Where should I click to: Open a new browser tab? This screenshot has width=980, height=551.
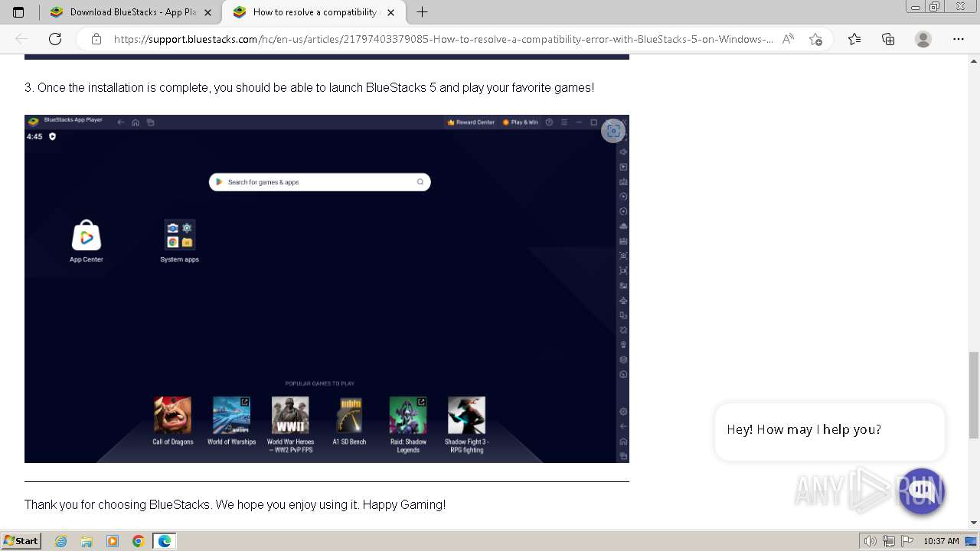pos(422,12)
